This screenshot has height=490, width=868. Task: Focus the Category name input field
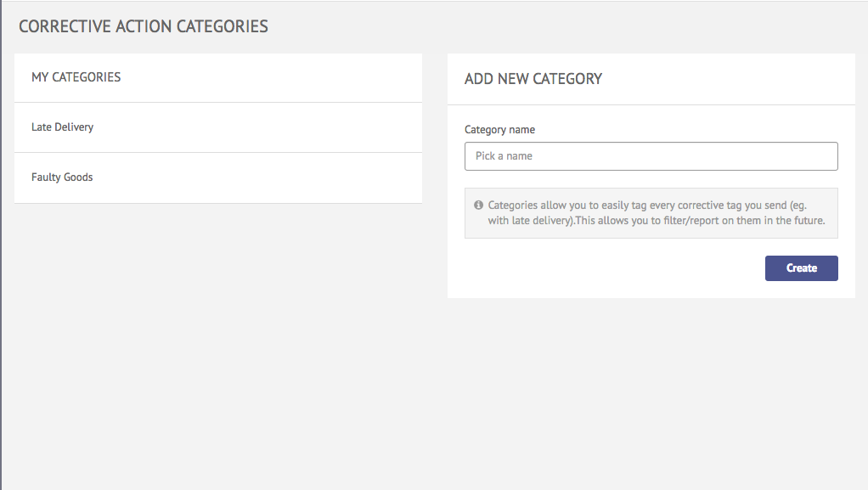651,156
